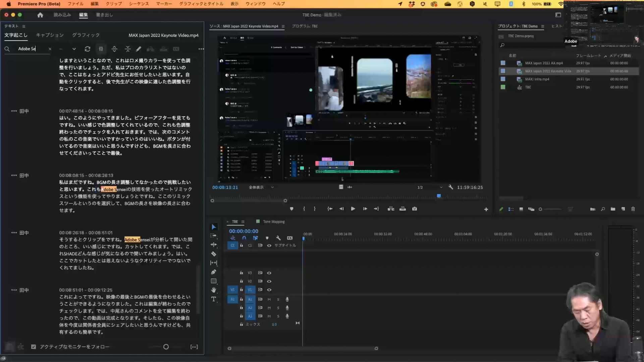
Task: Step forward one frame
Action: (365, 209)
